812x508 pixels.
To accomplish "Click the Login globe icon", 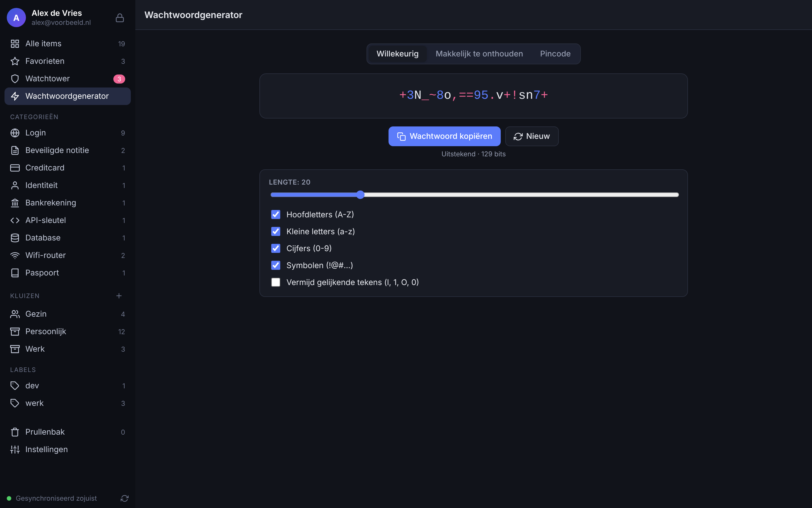I will tap(15, 133).
